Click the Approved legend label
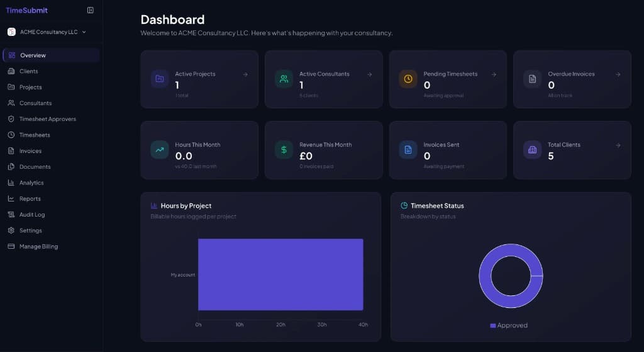The width and height of the screenshot is (644, 352). (x=512, y=326)
